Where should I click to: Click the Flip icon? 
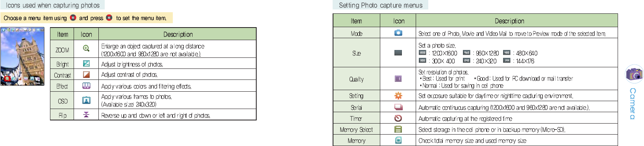86,115
